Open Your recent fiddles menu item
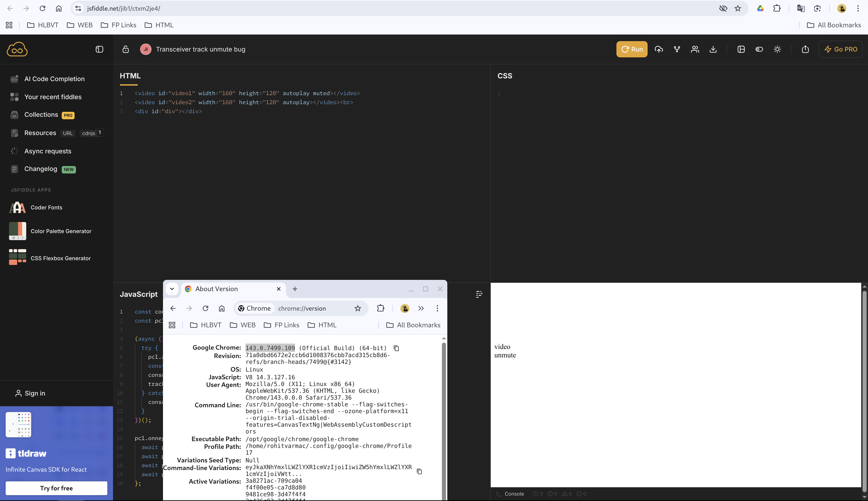Viewport: 868px width, 501px height. tap(53, 97)
